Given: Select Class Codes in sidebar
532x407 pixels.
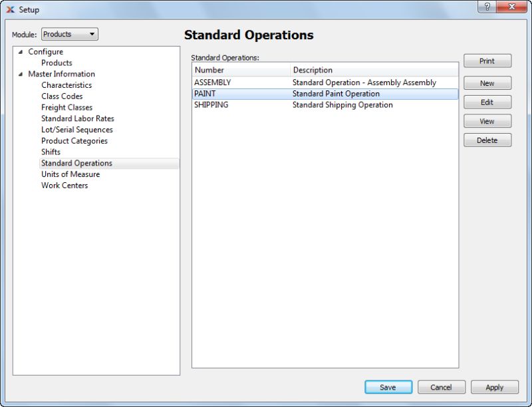Looking at the screenshot, I should [63, 96].
